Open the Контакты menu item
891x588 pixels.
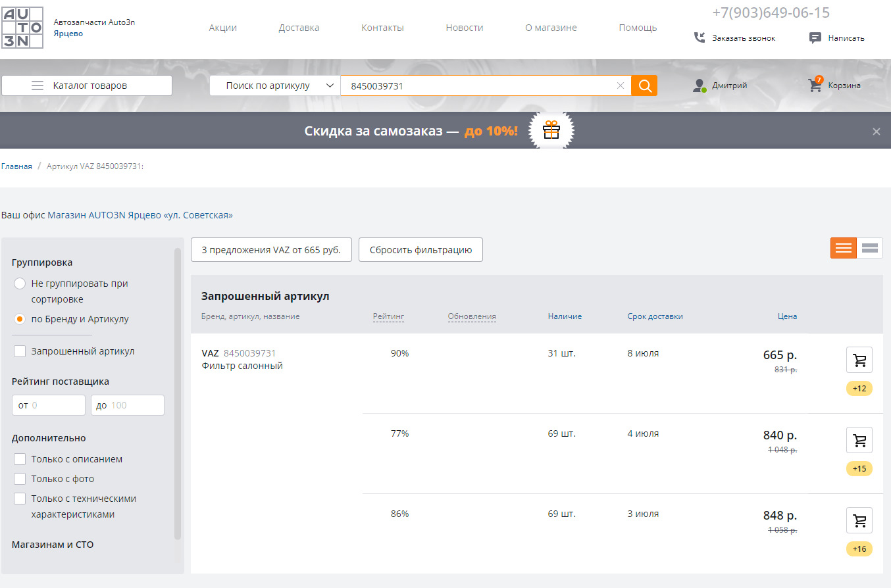[382, 28]
